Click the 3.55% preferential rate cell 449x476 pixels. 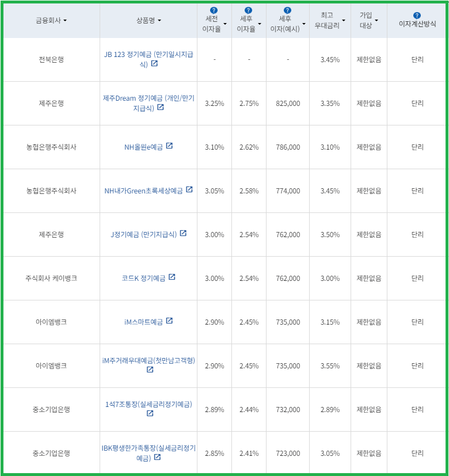pyautogui.click(x=330, y=366)
